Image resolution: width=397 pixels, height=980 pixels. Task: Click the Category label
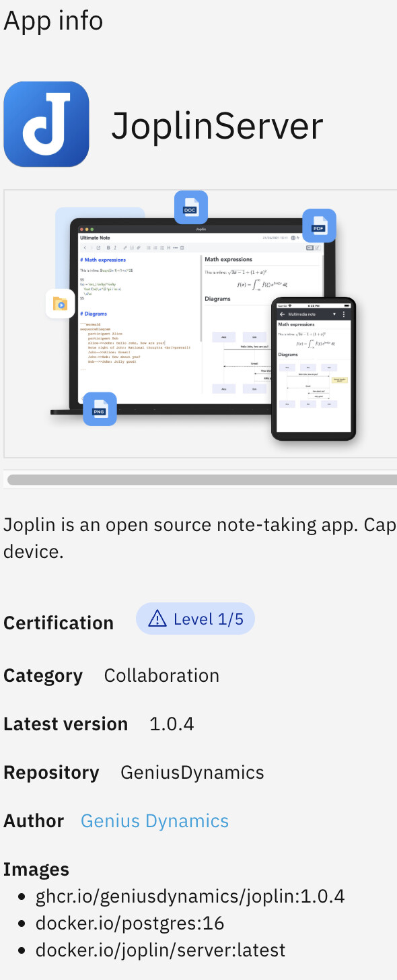(43, 676)
